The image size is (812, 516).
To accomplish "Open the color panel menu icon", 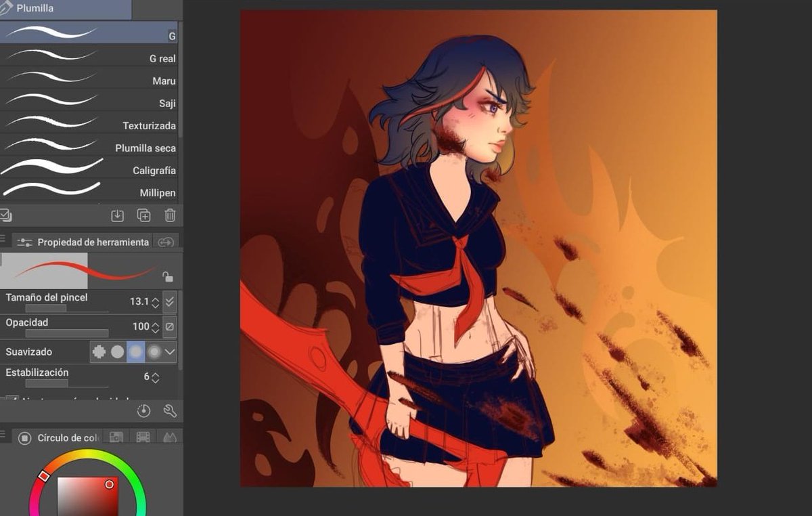I will point(3,435).
